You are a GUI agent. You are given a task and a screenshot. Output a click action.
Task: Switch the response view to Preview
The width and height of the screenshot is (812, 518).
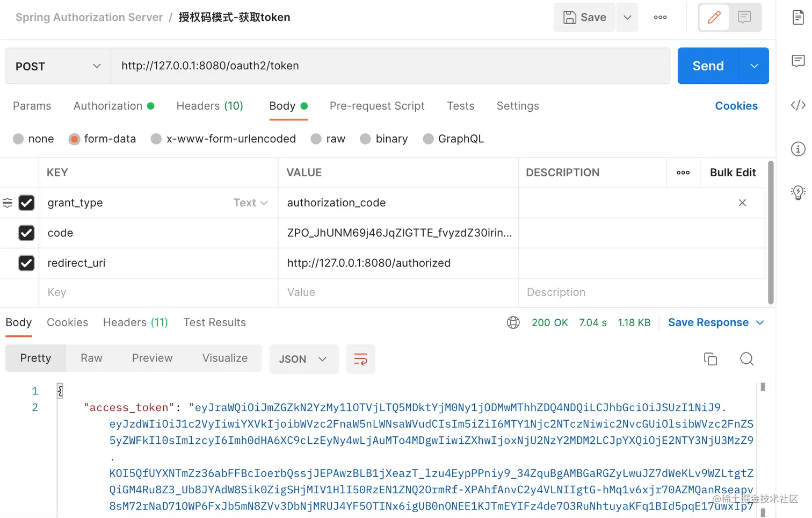153,358
